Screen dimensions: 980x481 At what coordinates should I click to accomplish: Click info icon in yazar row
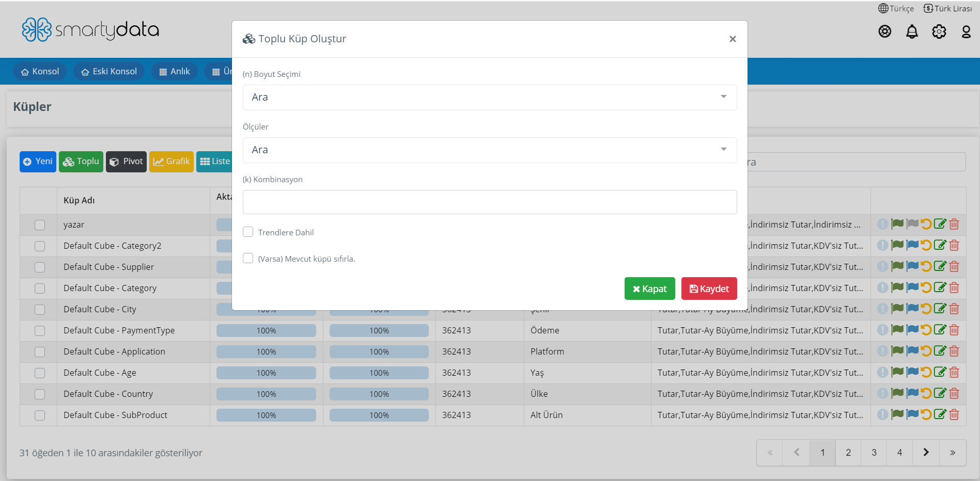882,224
